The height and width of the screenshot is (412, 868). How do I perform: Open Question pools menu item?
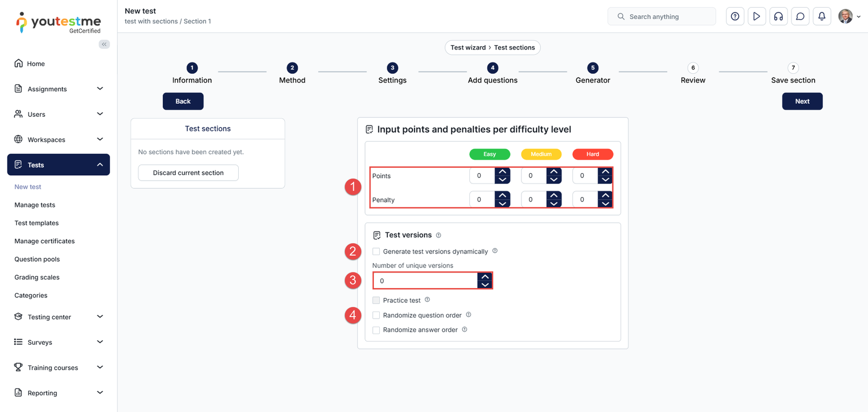coord(37,259)
